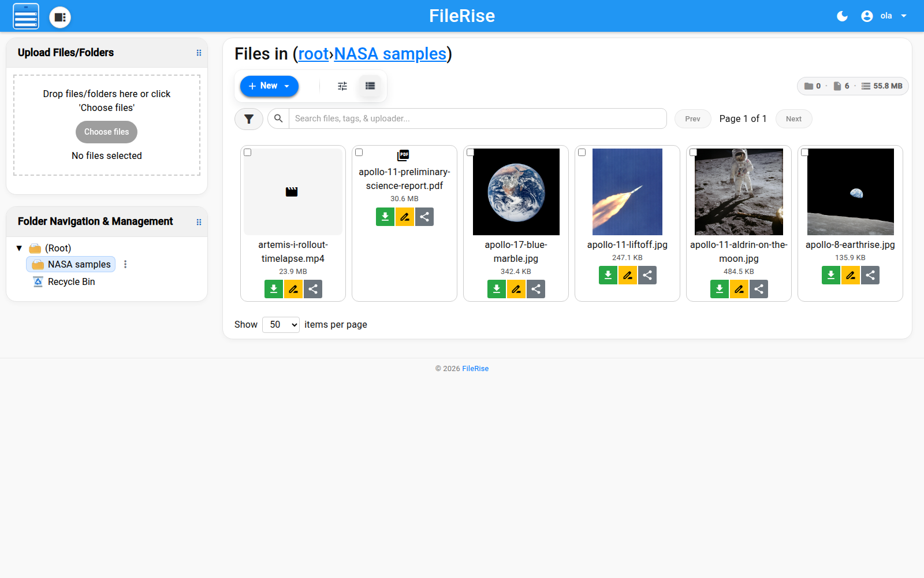
Task: Share apollo-11-liftoff.jpg
Action: pyautogui.click(x=647, y=275)
